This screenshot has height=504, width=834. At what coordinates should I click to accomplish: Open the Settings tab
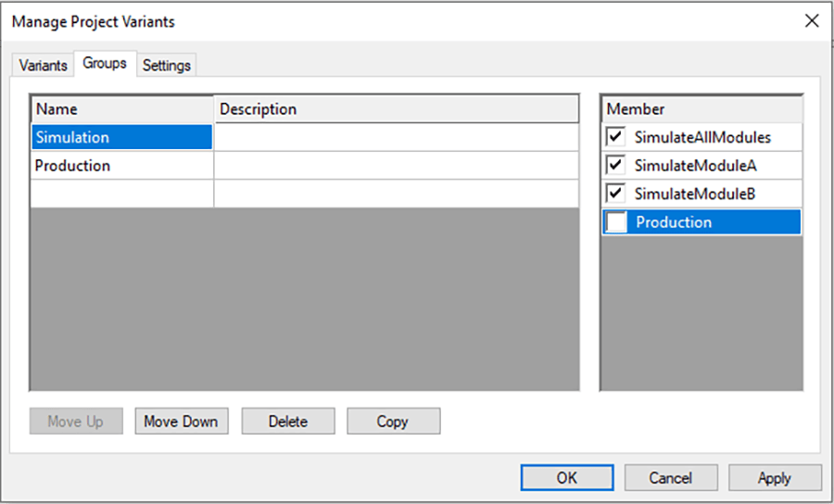[167, 66]
